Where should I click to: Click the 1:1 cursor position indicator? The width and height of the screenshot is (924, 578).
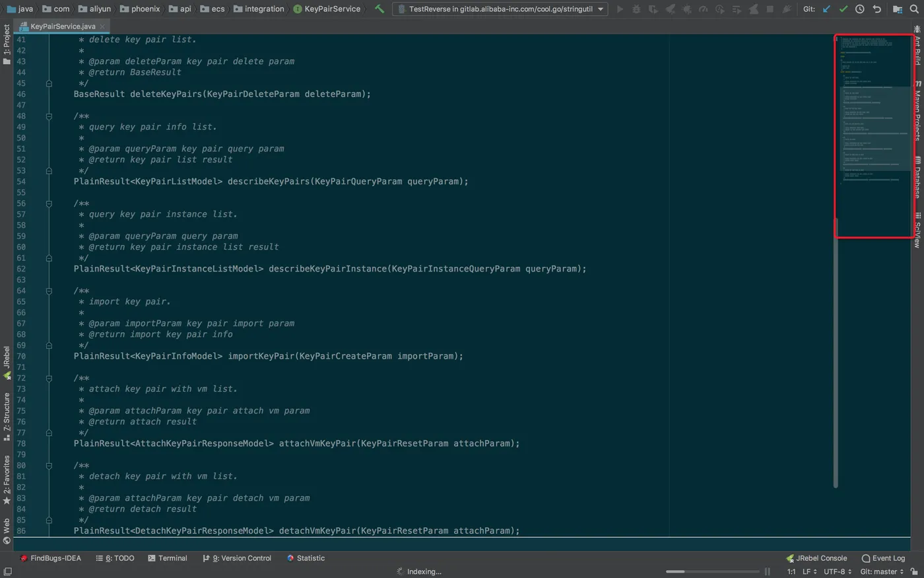pos(791,571)
